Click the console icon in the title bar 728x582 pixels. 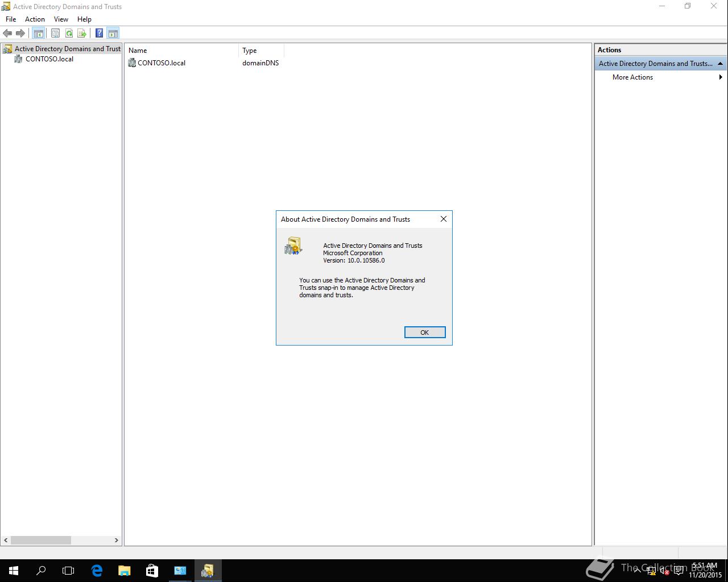coord(6,6)
